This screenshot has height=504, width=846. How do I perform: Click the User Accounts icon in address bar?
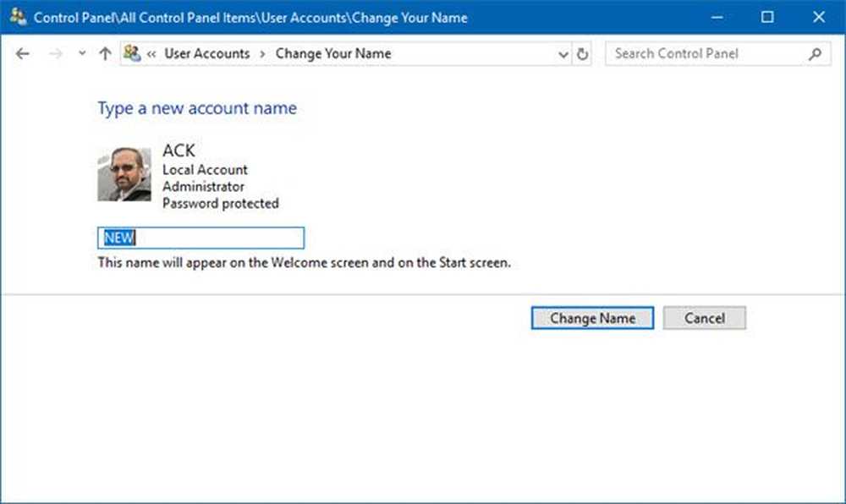132,53
